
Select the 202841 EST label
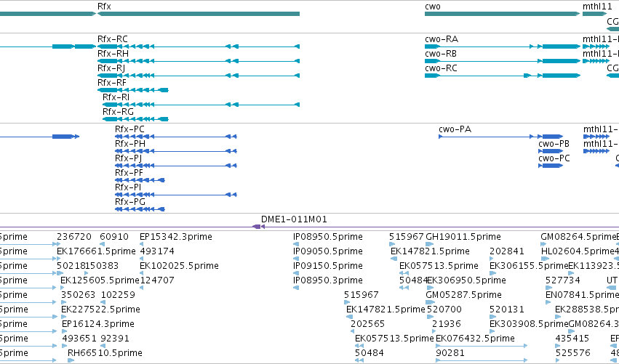(x=507, y=251)
